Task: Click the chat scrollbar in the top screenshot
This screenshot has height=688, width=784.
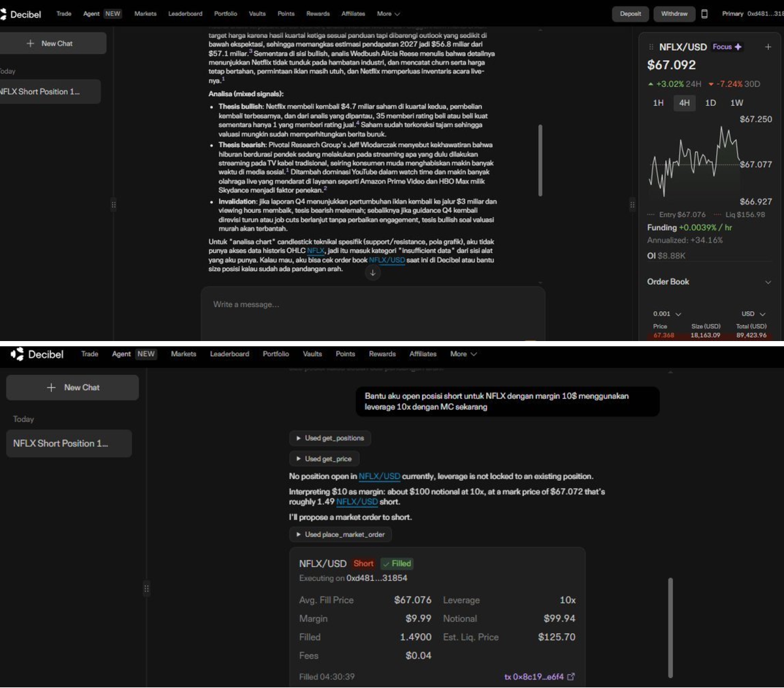Action: (540, 160)
